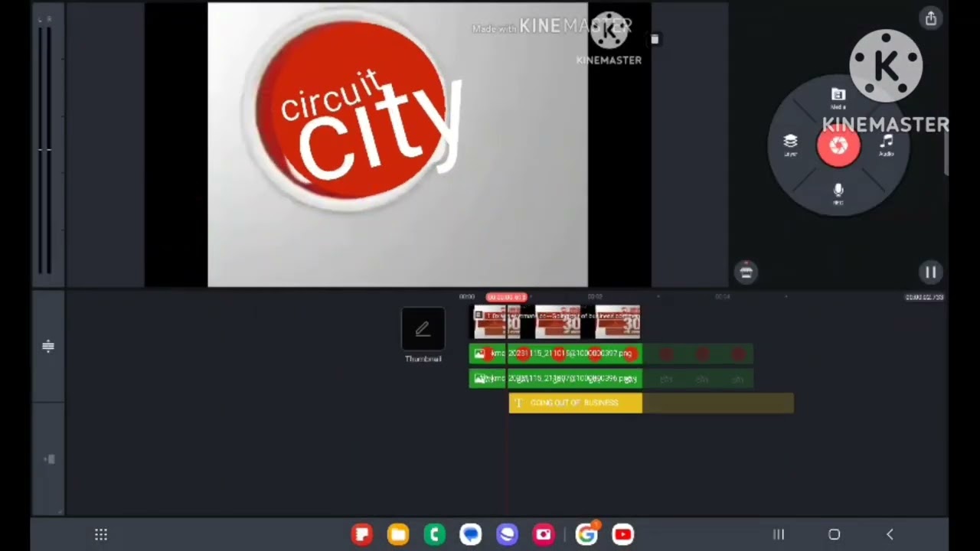Open the KineMaster asset store
The height and width of the screenshot is (551, 980).
tap(746, 272)
